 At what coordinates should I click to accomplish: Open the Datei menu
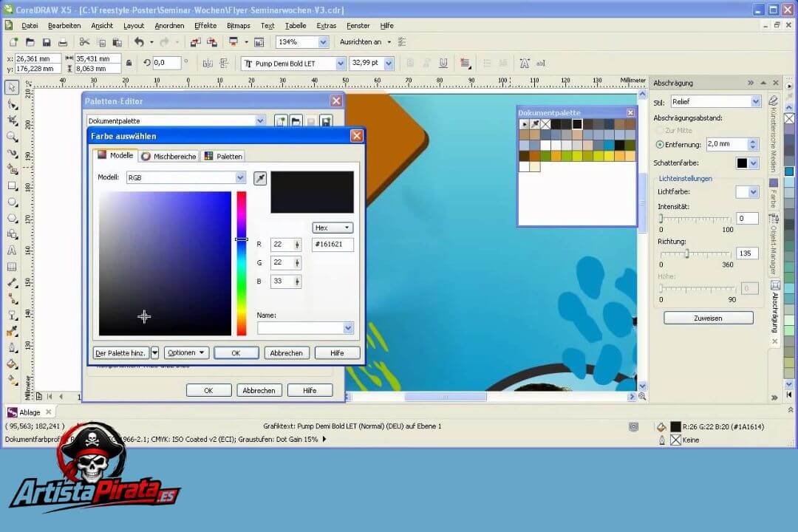(x=30, y=25)
